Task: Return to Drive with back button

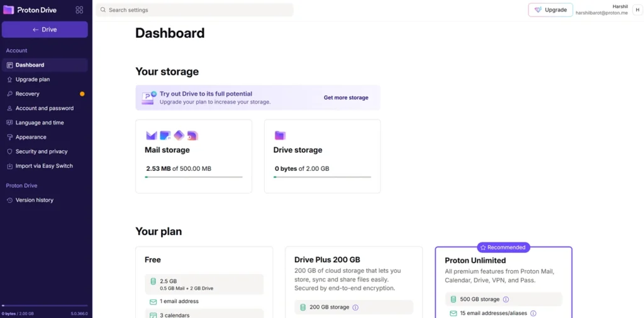Action: tap(45, 30)
